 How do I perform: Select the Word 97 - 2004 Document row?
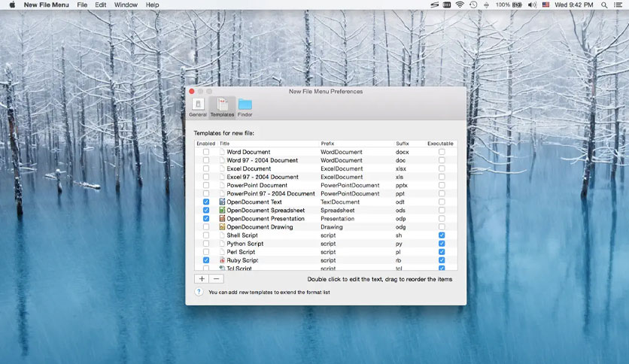click(326, 160)
